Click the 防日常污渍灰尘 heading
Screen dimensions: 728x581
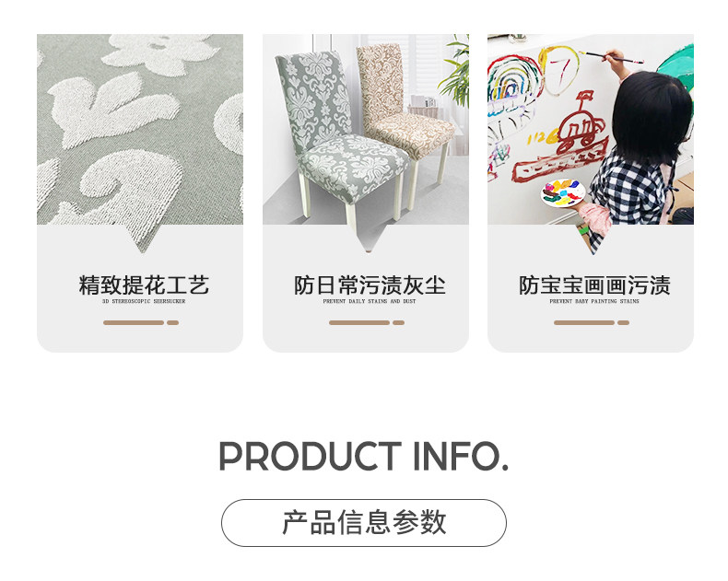[x=370, y=285]
